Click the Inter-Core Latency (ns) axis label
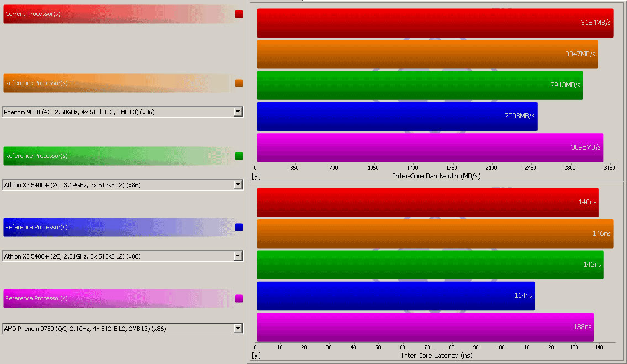The height and width of the screenshot is (364, 627). [x=436, y=356]
